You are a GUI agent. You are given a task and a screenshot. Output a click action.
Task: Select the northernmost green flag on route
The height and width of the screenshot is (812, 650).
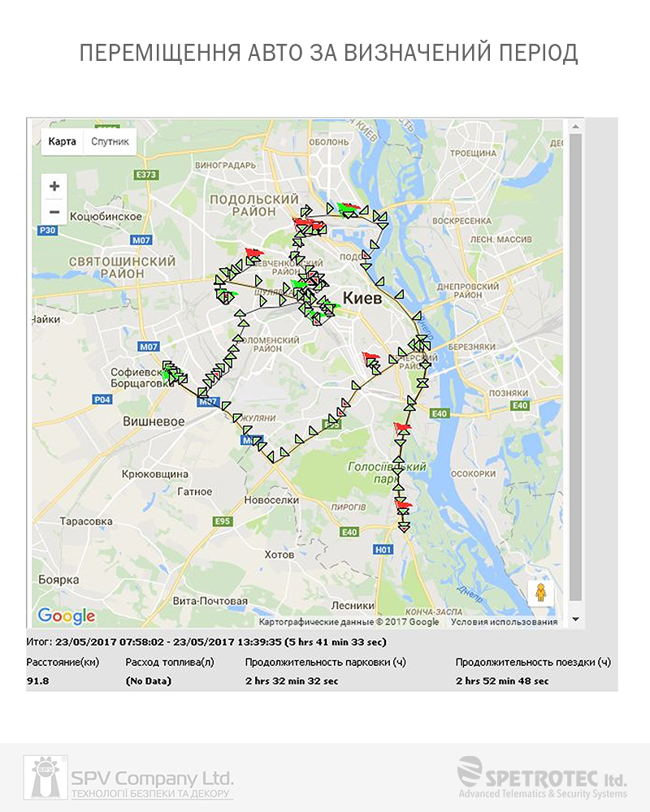pyautogui.click(x=347, y=208)
